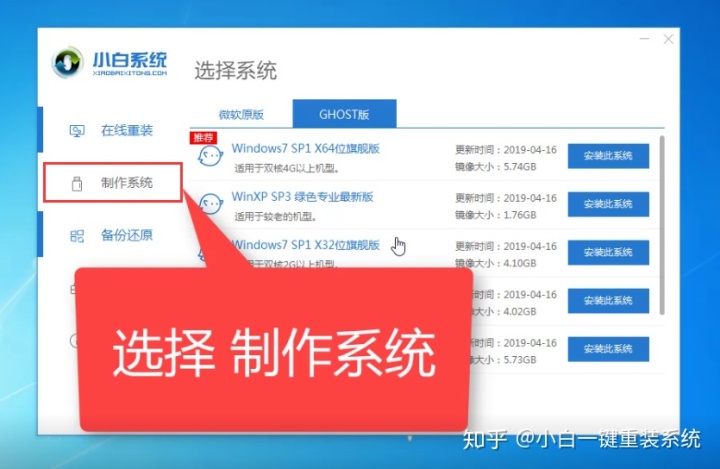Close the 小白系统 window
Image resolution: width=720 pixels, height=469 pixels.
point(668,39)
